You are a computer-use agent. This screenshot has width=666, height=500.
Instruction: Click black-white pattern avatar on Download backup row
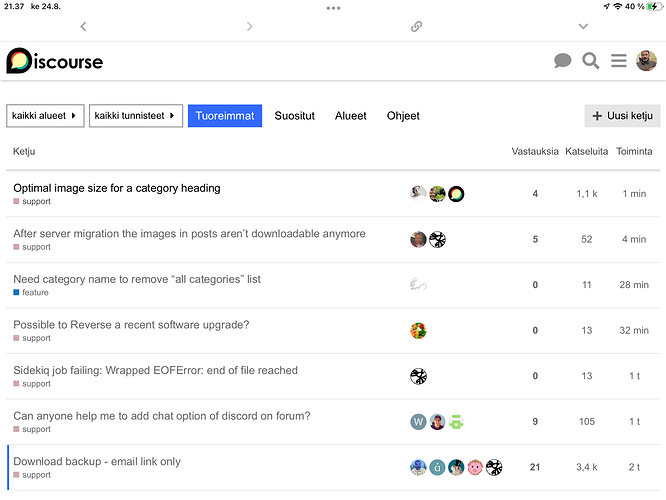tap(494, 467)
